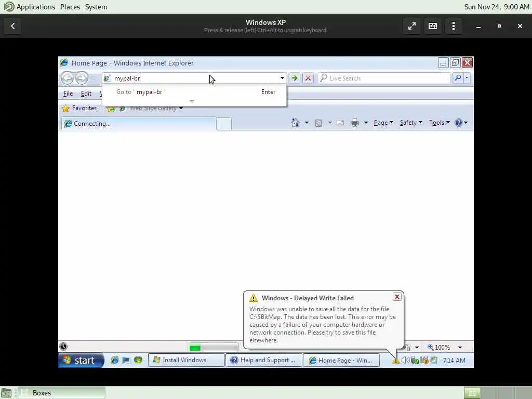Open the Boxes keyboard shortcuts menu
The height and width of the screenshot is (399, 532).
(x=433, y=26)
